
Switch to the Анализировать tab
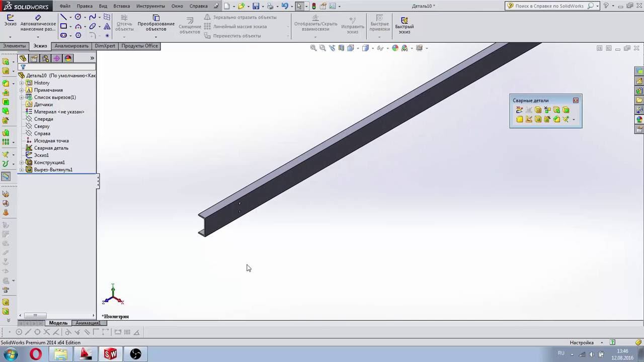click(x=71, y=46)
